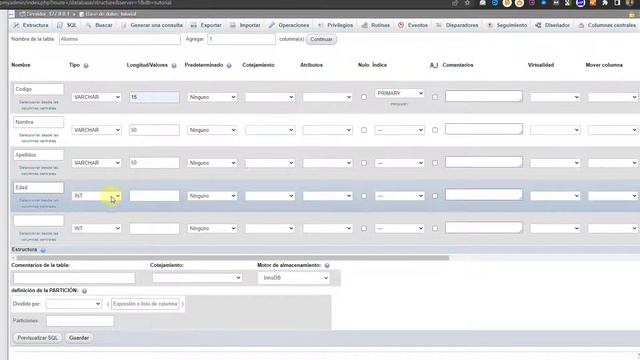Open the Operaciones tab
640x360 pixels.
pos(289,25)
